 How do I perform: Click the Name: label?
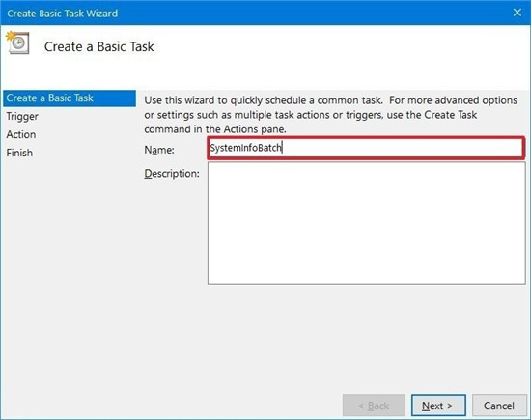[x=159, y=150]
